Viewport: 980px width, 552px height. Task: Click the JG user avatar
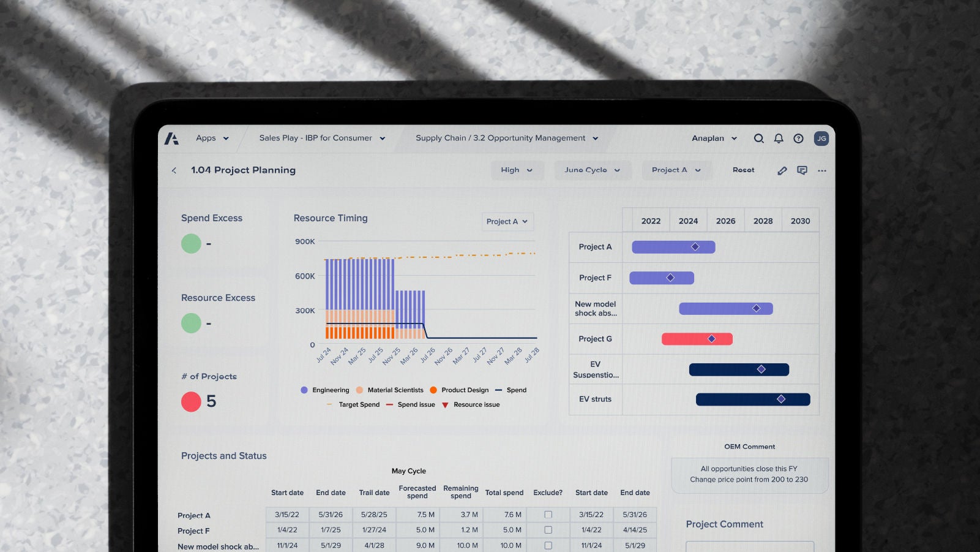click(x=821, y=138)
